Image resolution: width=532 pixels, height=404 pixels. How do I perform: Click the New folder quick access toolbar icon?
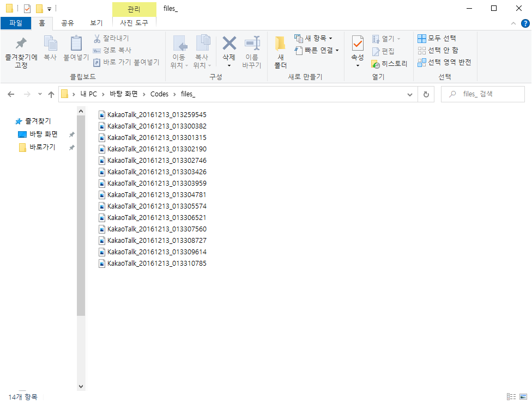[x=39, y=9]
